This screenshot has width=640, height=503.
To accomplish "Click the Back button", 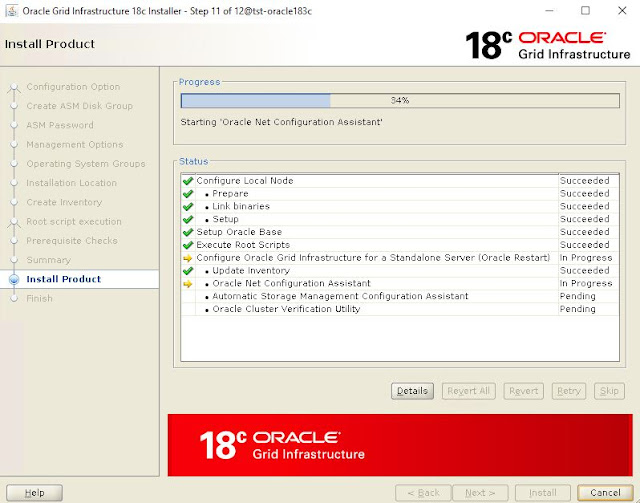I will click(x=423, y=493).
